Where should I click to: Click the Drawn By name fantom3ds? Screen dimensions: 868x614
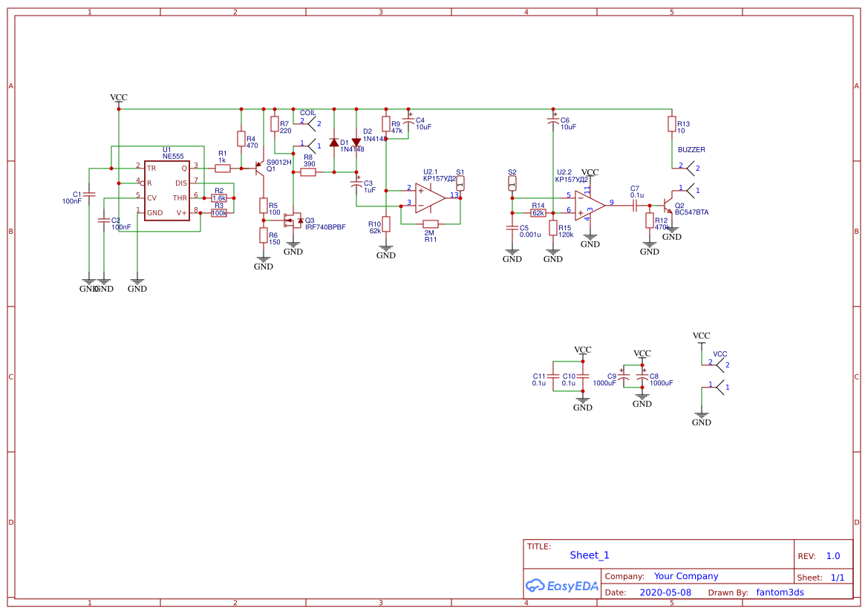pyautogui.click(x=780, y=592)
